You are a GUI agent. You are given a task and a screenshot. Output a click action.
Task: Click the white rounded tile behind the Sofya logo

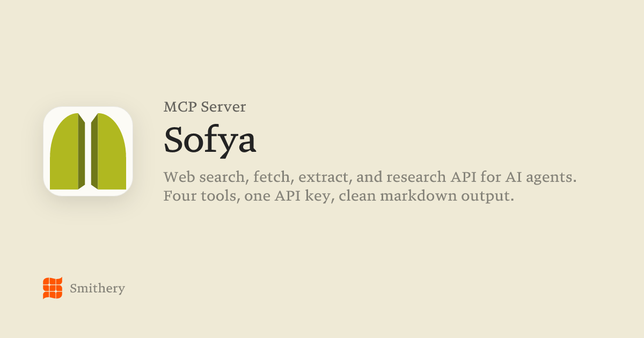click(88, 151)
